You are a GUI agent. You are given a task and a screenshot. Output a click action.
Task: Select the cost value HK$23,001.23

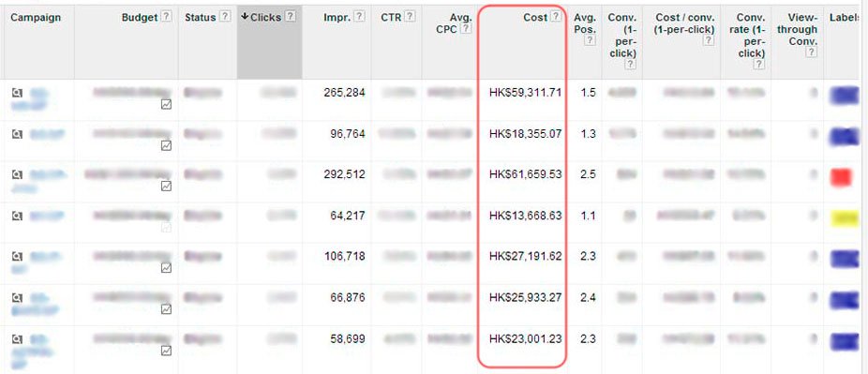pos(525,338)
